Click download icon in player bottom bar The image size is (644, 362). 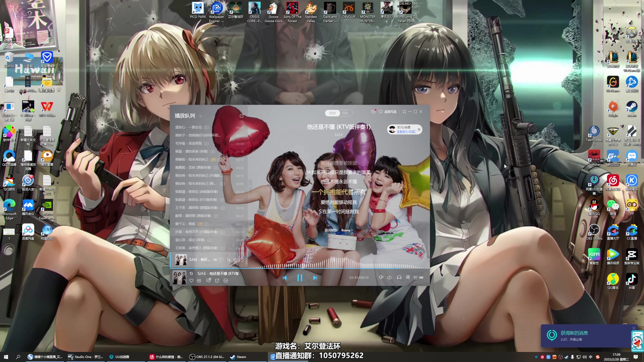(x=199, y=281)
